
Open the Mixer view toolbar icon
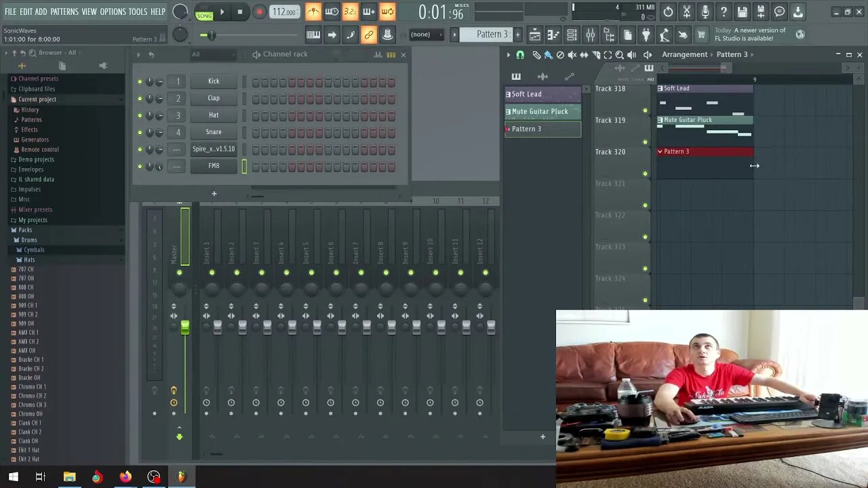tap(591, 35)
